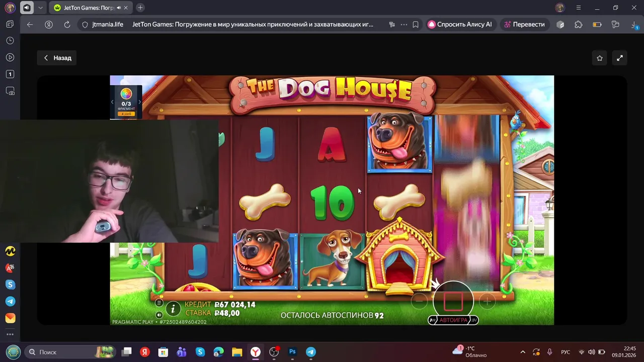The image size is (644, 362).
Task: Open the browser profile avatar at top right
Action: coord(560,8)
